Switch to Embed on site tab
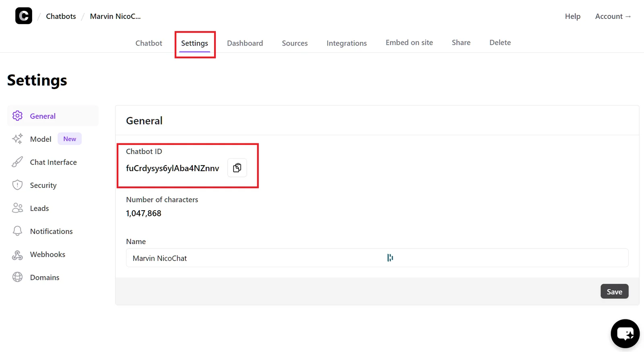The width and height of the screenshot is (644, 352). pyautogui.click(x=409, y=43)
